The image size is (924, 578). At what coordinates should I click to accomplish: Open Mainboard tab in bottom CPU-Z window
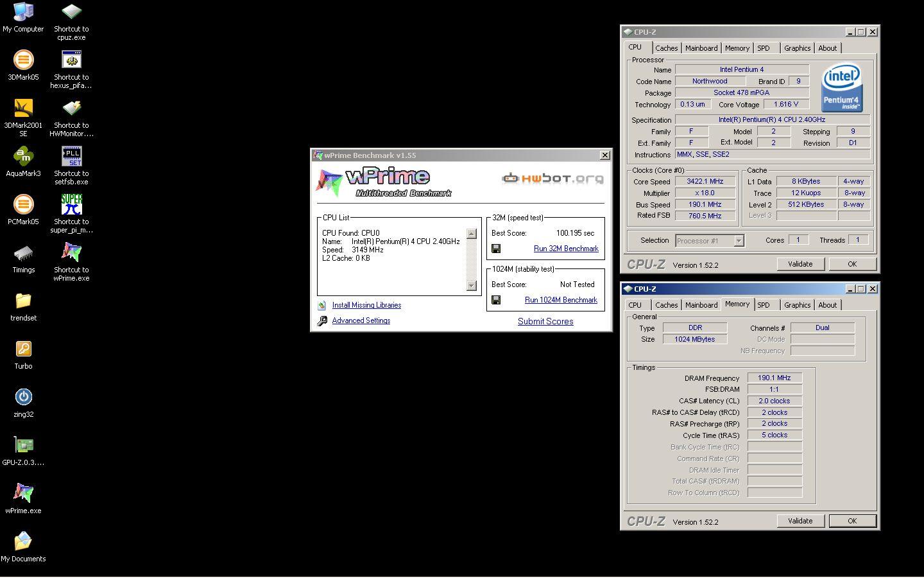701,305
